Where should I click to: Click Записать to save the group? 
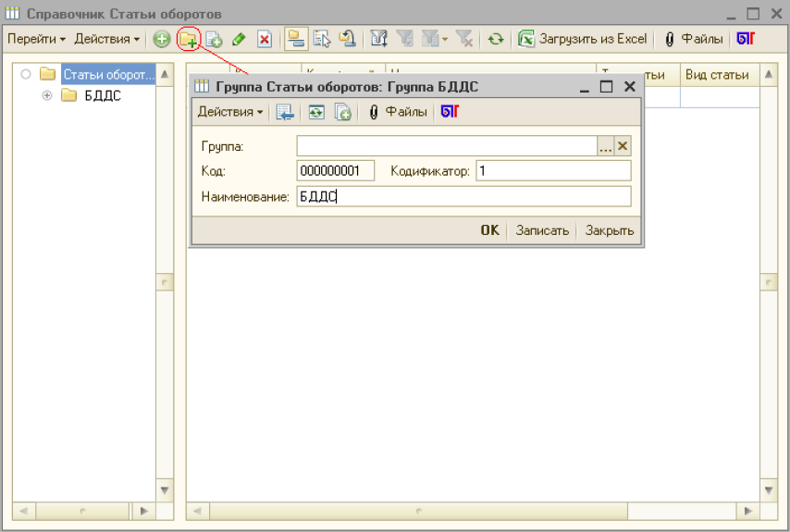[x=542, y=230]
